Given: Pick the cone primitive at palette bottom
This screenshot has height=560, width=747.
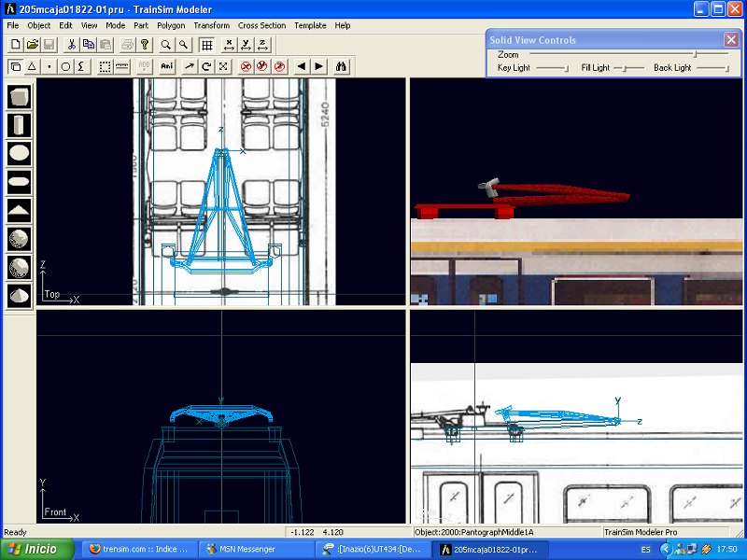Looking at the screenshot, I should pos(20,294).
